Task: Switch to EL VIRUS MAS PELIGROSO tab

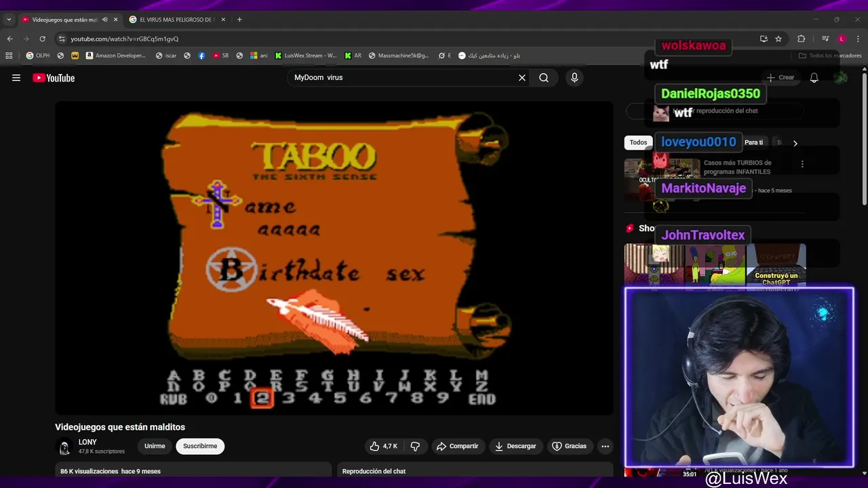Action: tap(176, 20)
